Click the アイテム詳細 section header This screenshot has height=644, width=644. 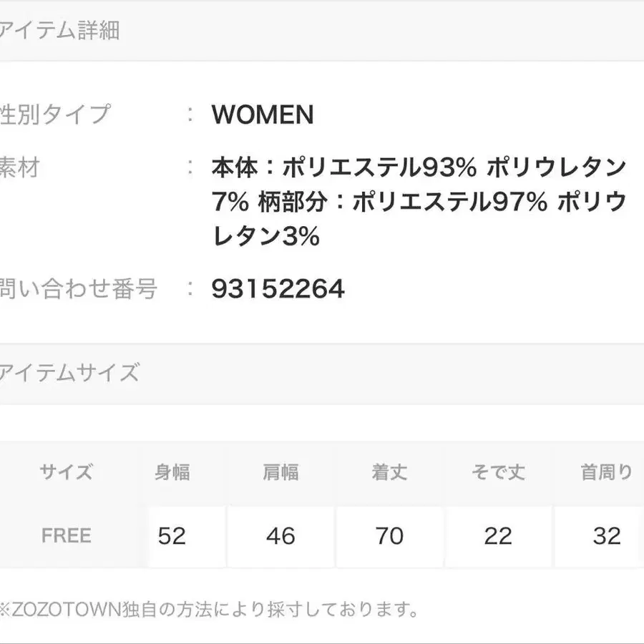pos(60,31)
